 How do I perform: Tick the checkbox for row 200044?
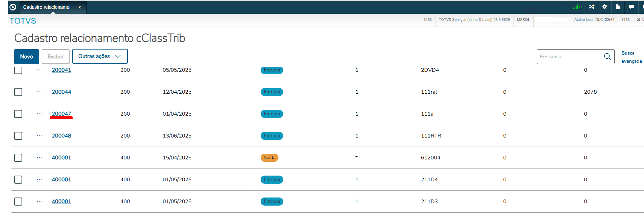click(x=18, y=92)
